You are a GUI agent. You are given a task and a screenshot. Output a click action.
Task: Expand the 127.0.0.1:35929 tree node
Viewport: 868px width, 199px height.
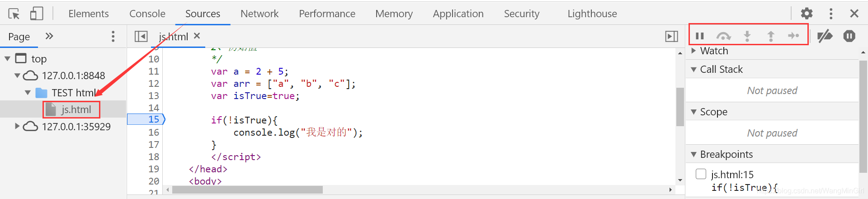[x=17, y=126]
